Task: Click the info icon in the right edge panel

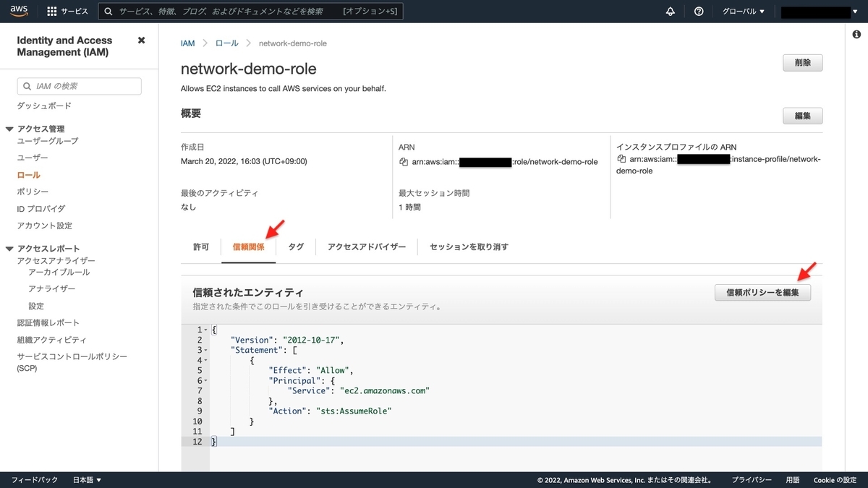Action: [856, 35]
